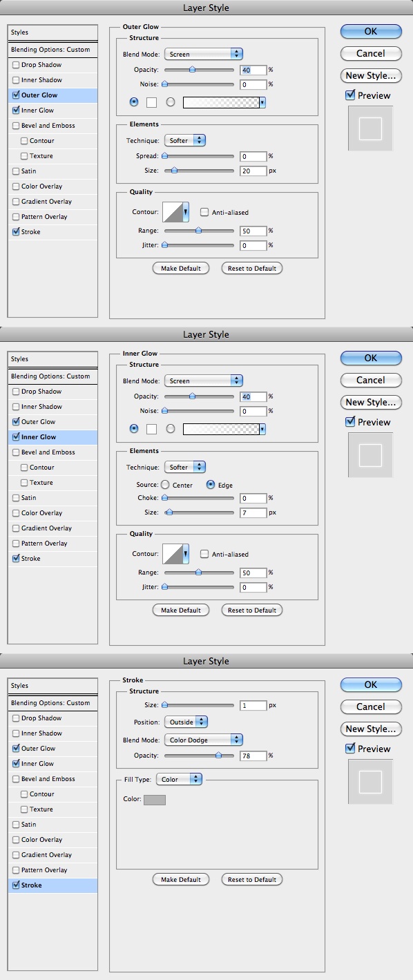Click the gray Stroke color swatch
The image size is (413, 980).
(155, 800)
